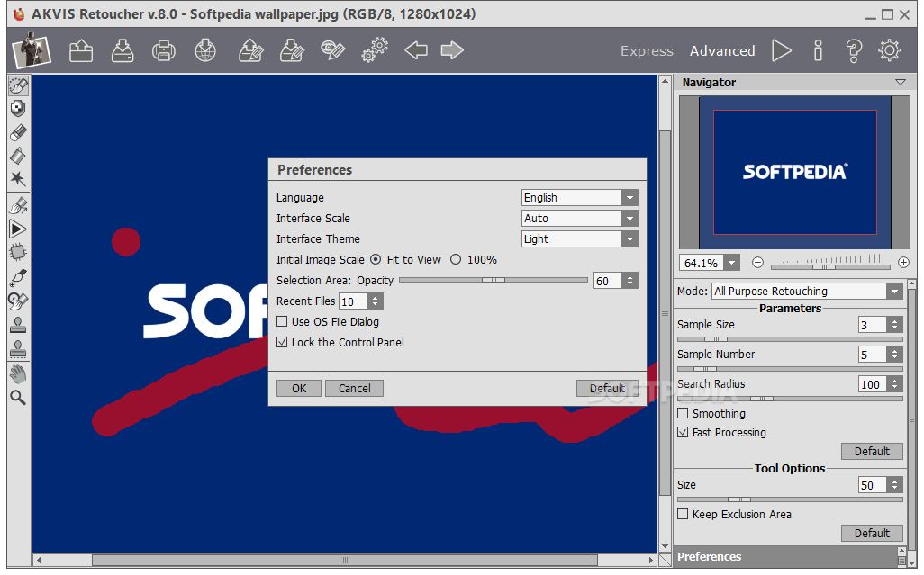This screenshot has height=575, width=924.
Task: Click the tool Size slider
Action: (x=790, y=499)
